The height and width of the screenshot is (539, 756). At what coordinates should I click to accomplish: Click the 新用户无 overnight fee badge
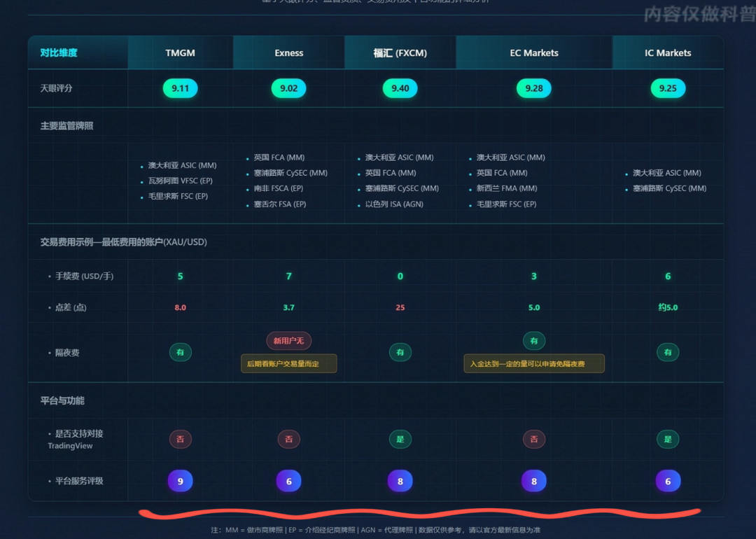point(288,341)
